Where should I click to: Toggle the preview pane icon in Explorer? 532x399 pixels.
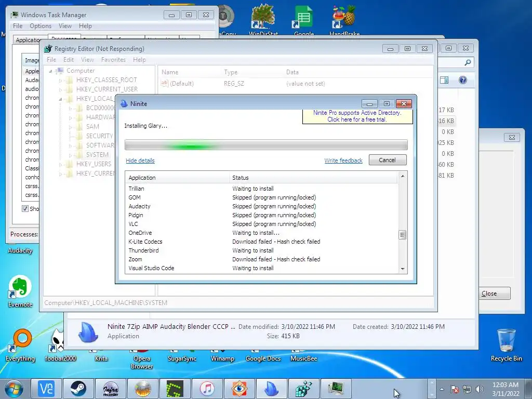click(x=444, y=80)
